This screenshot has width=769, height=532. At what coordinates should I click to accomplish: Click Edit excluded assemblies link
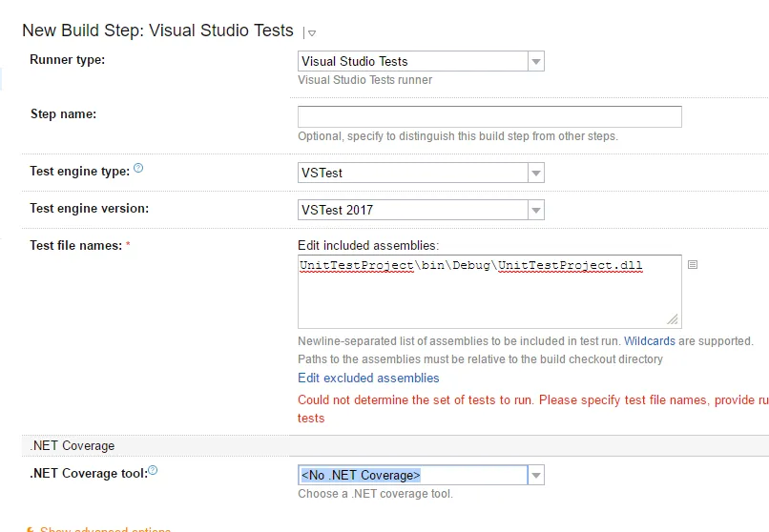tap(368, 379)
